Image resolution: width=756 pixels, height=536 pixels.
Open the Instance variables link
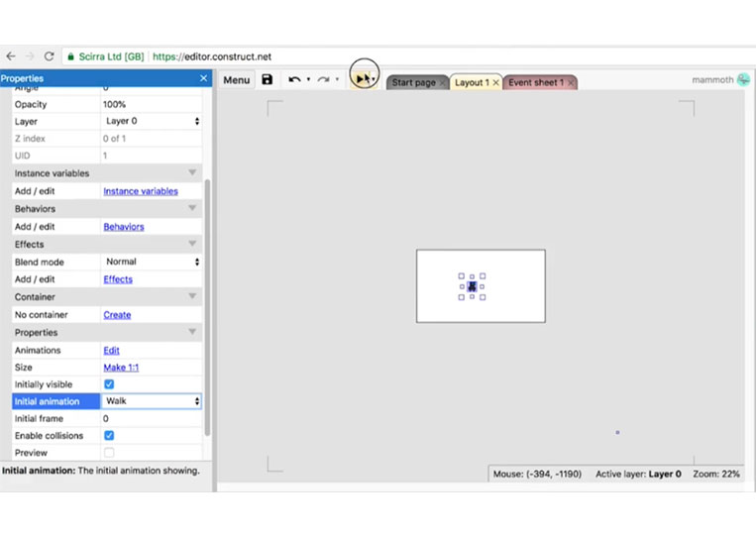(141, 191)
